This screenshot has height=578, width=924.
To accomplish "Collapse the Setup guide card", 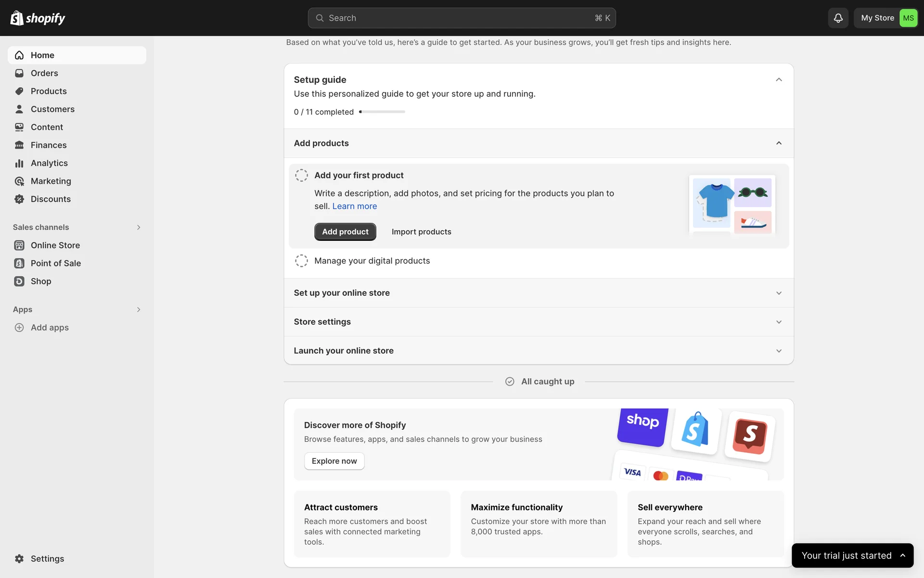I will (x=779, y=79).
